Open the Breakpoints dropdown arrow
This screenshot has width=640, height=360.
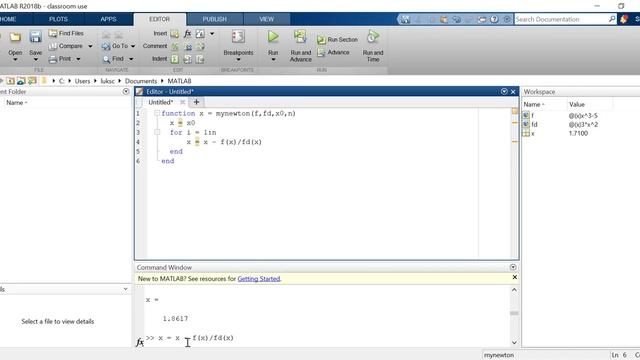pos(238,60)
